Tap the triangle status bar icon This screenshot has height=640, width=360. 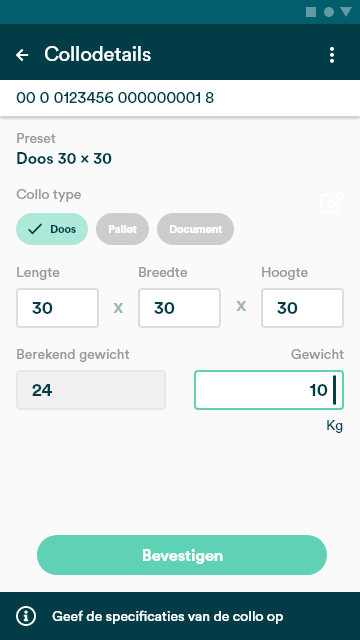click(x=346, y=12)
